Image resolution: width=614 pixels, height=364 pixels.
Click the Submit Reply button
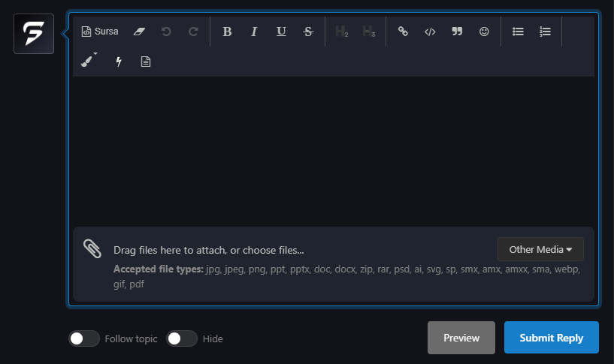tap(552, 338)
